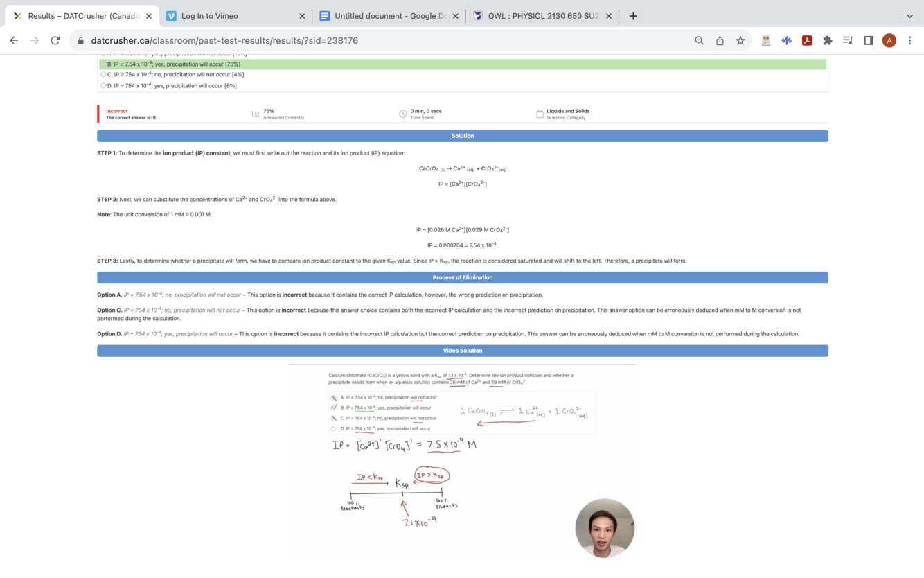Select option D radio button
This screenshot has width=924, height=578.
pos(103,86)
